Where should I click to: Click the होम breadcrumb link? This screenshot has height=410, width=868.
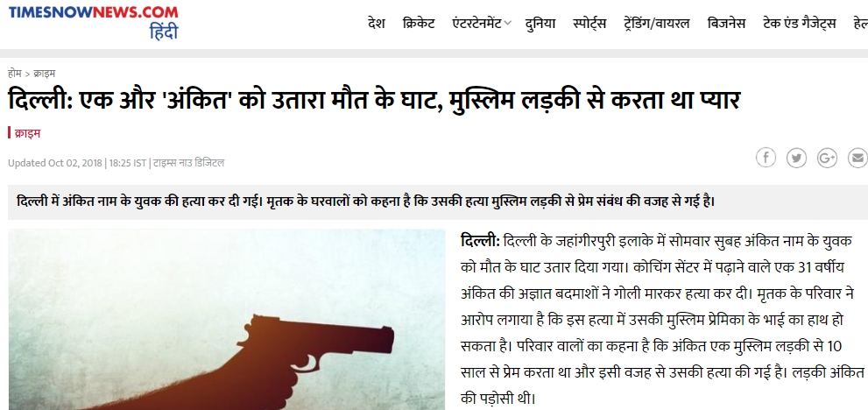(x=14, y=73)
